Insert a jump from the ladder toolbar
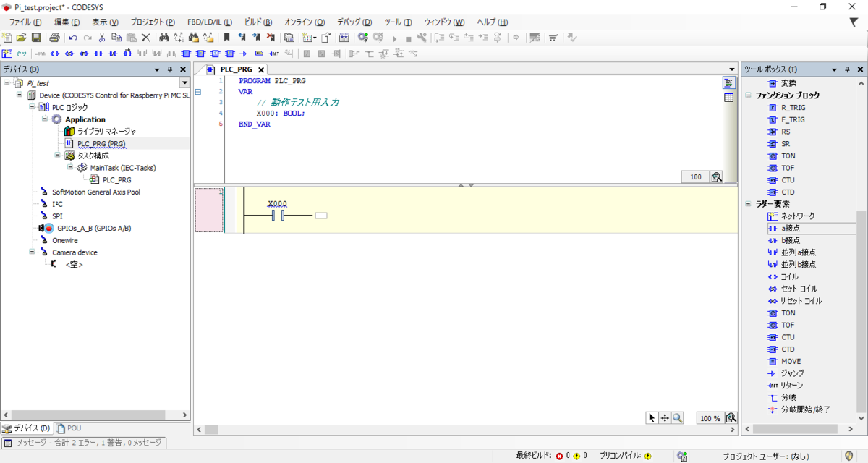Viewport: 868px width, 463px height. (x=244, y=54)
